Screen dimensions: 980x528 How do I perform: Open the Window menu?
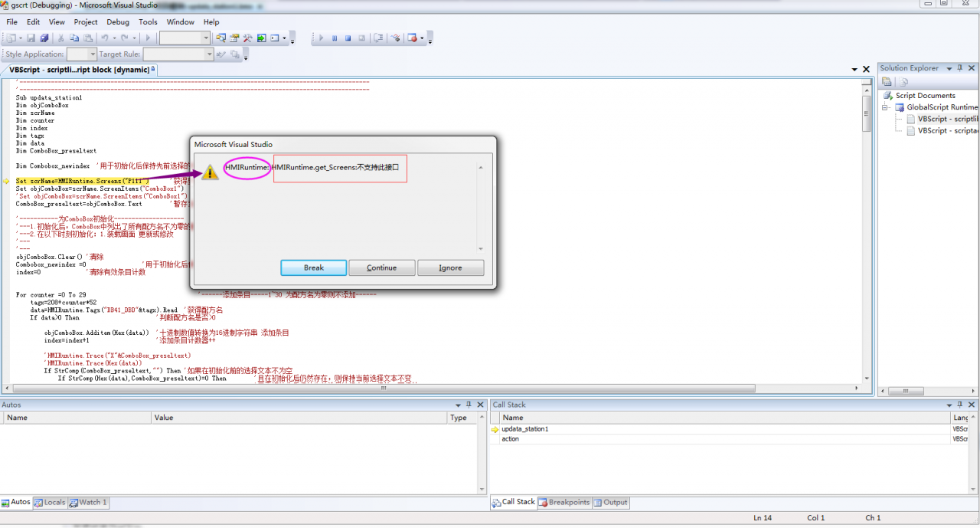181,22
